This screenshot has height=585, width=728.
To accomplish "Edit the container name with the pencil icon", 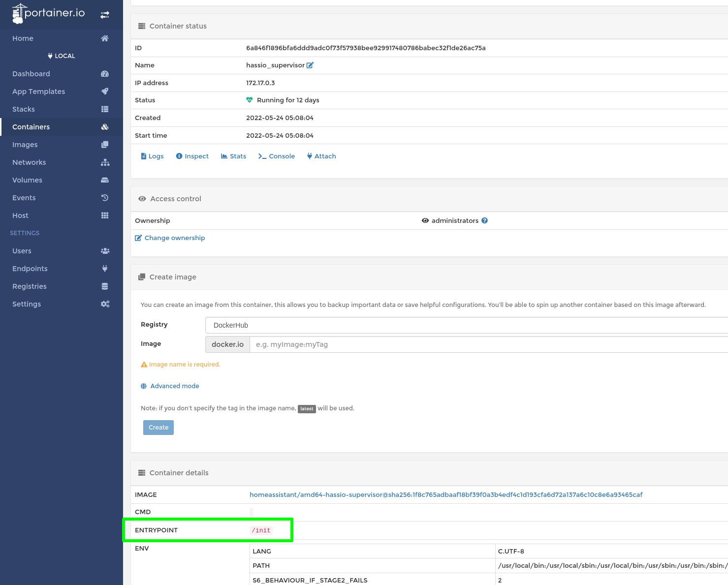I will click(310, 65).
